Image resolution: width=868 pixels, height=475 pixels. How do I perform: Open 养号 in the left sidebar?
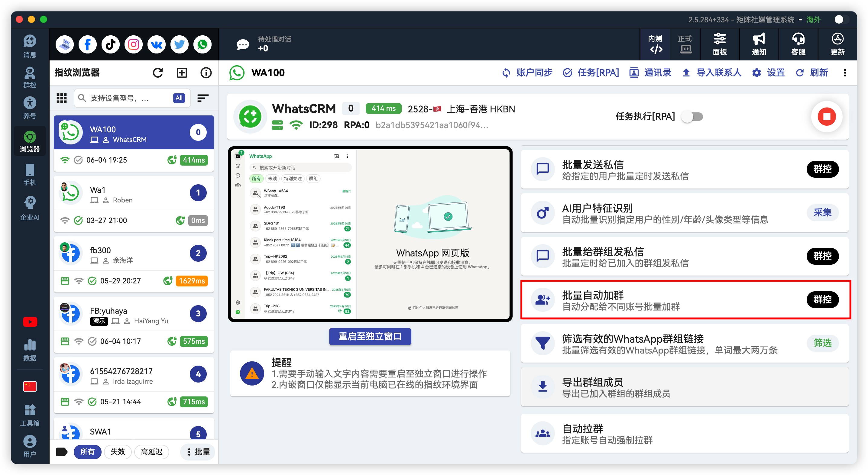[x=30, y=108]
